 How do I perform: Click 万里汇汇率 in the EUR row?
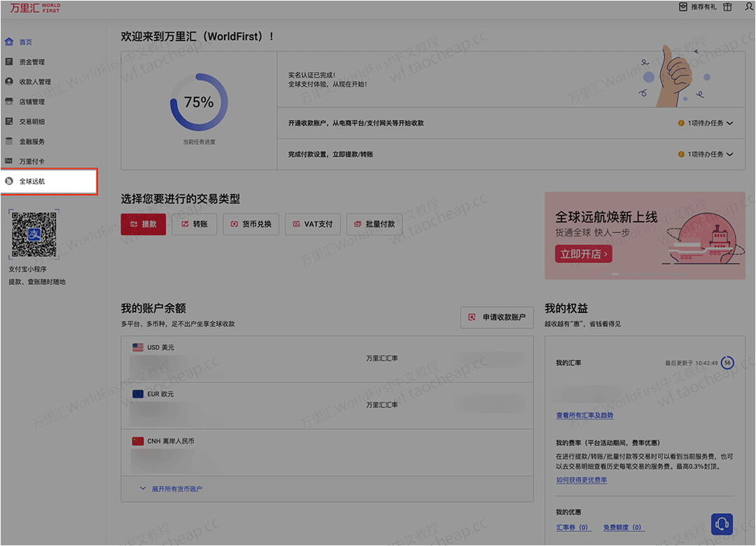382,405
